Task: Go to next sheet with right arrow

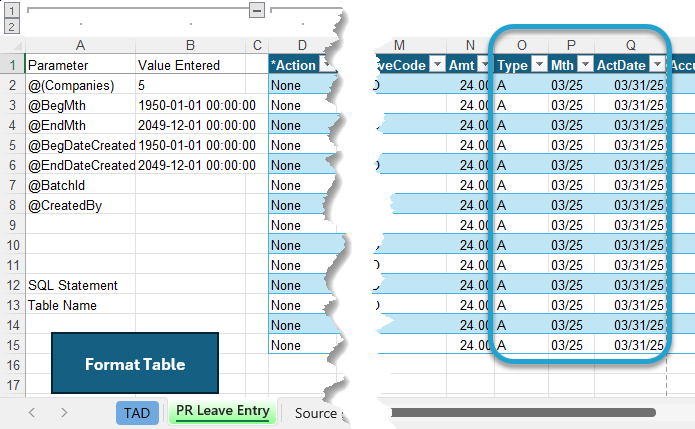Action: click(x=64, y=413)
